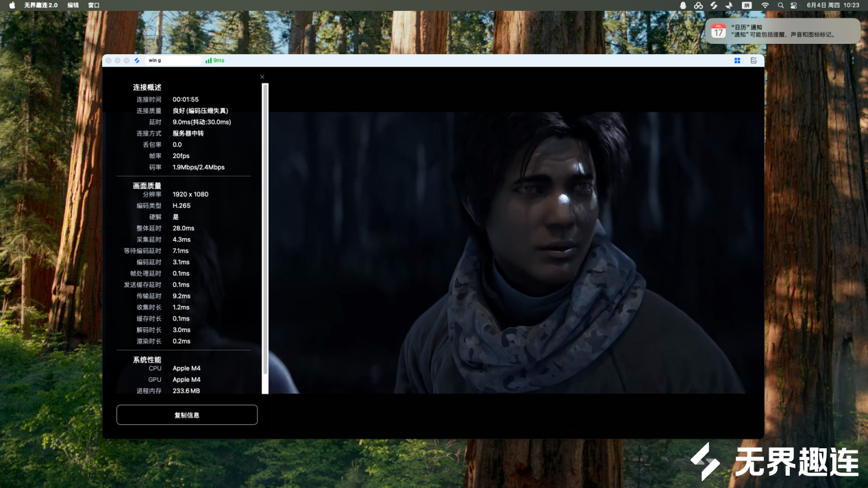Click the 传输延时 value 9.2ms

tap(182, 296)
